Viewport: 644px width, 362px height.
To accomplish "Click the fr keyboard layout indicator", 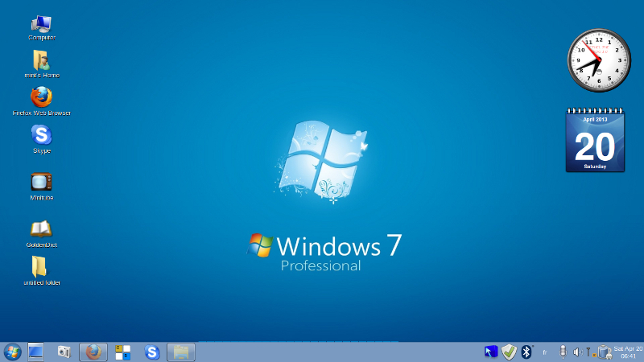I will tap(545, 352).
